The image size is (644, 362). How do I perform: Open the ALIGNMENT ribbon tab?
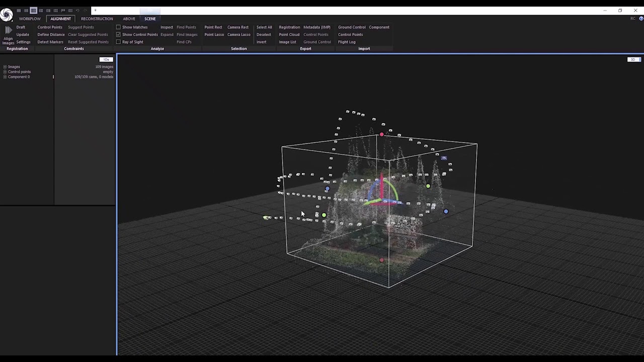point(60,19)
